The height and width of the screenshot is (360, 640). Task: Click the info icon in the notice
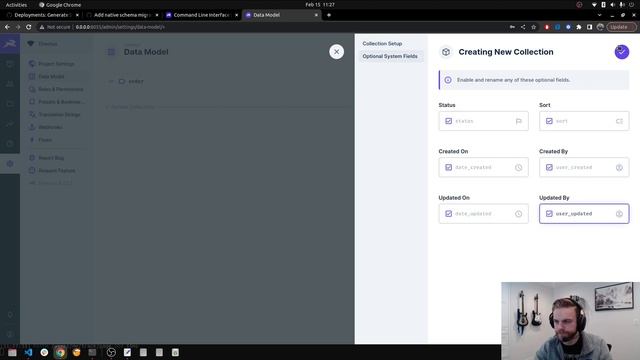point(448,80)
